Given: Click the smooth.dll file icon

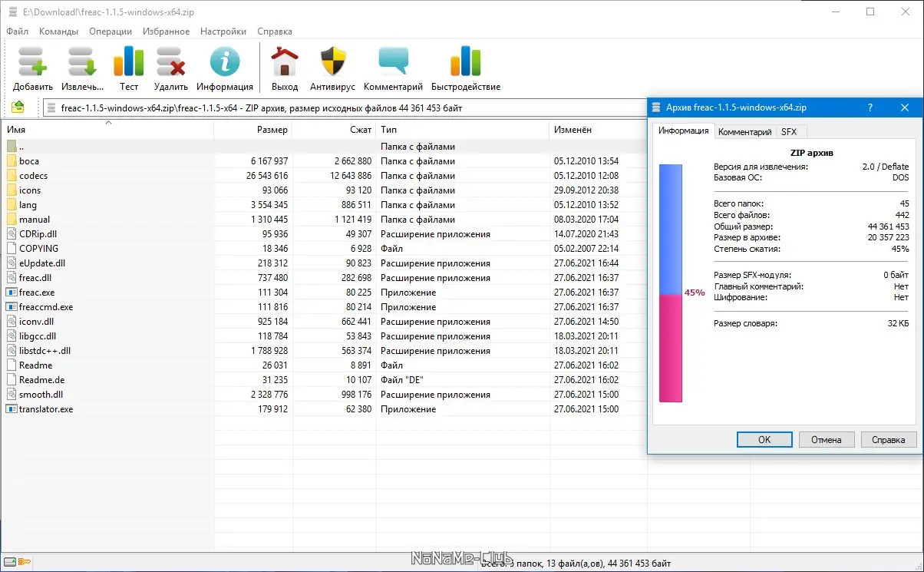Looking at the screenshot, I should tap(12, 394).
